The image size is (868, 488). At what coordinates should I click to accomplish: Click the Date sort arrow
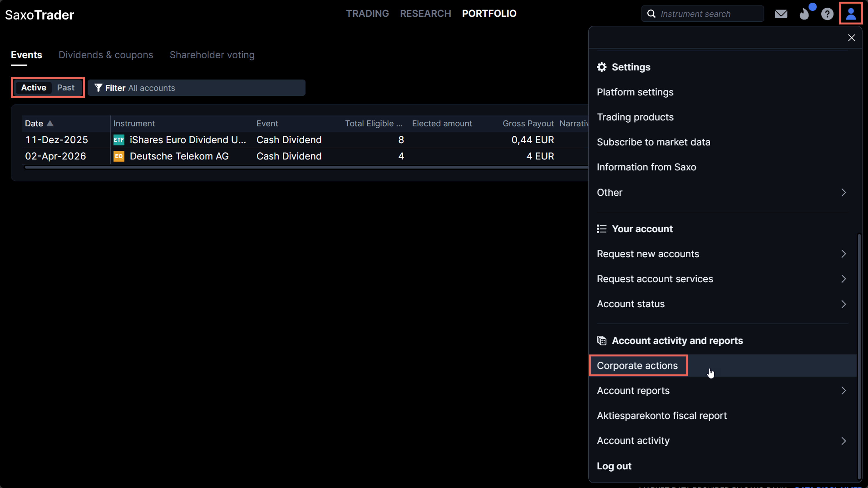click(50, 123)
